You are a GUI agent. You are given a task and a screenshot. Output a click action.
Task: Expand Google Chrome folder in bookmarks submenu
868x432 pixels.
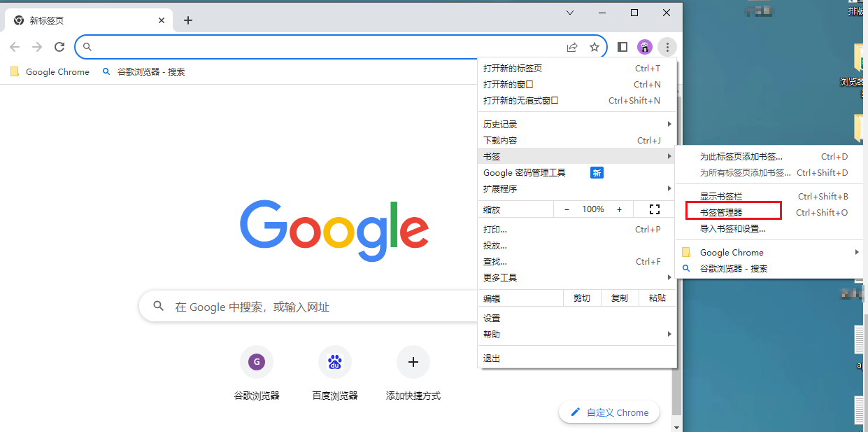tap(769, 252)
